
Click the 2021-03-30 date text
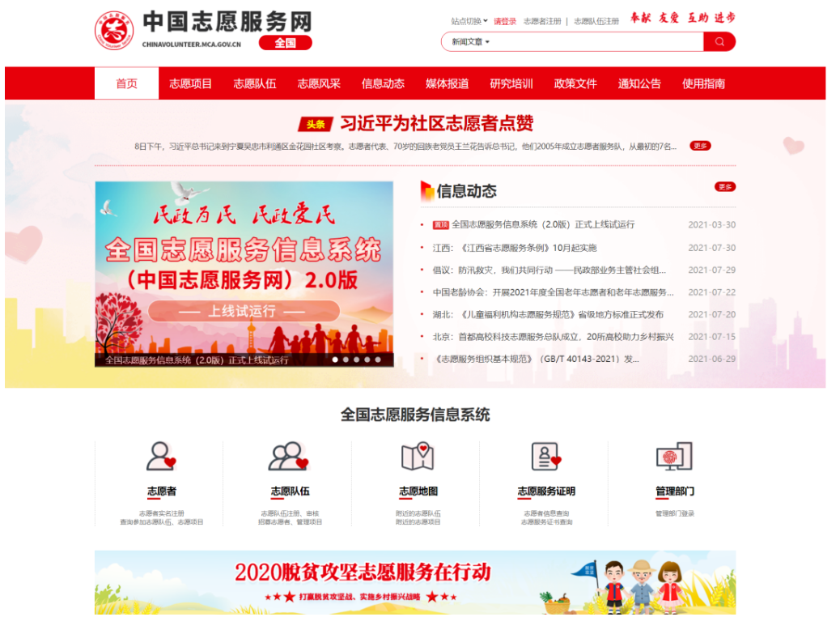click(x=711, y=224)
